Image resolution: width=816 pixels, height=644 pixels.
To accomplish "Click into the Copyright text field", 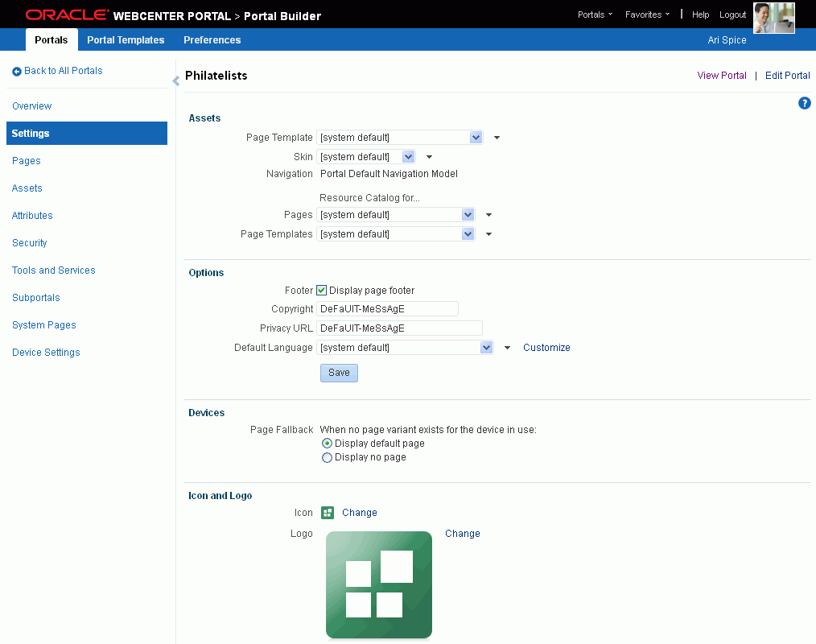I will pyautogui.click(x=387, y=309).
